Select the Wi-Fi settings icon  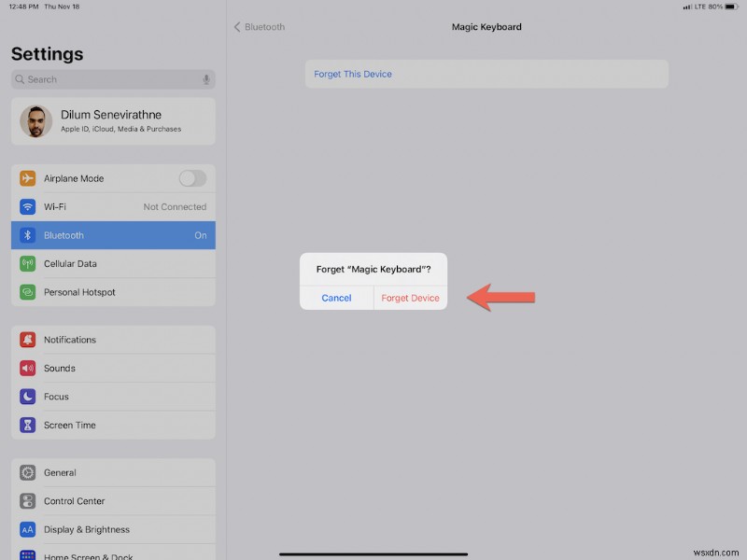pos(26,206)
